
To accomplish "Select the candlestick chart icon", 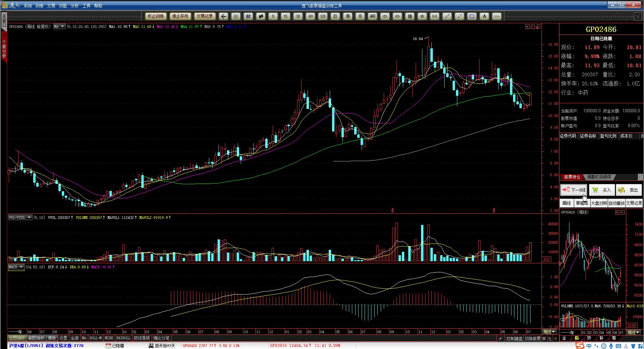I will tap(261, 16).
